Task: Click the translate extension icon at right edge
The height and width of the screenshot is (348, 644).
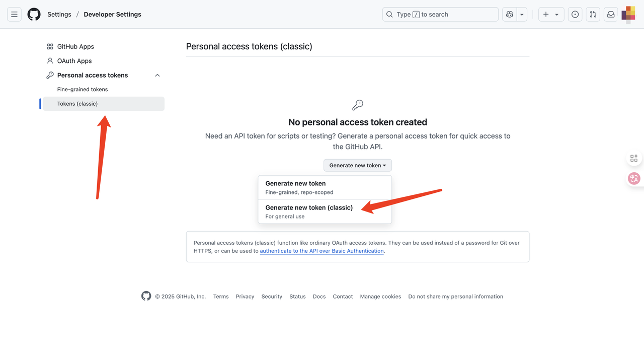Action: [x=634, y=178]
